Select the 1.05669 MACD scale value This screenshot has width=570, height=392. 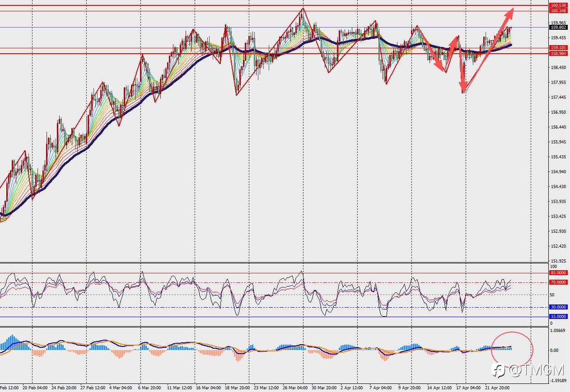click(558, 331)
